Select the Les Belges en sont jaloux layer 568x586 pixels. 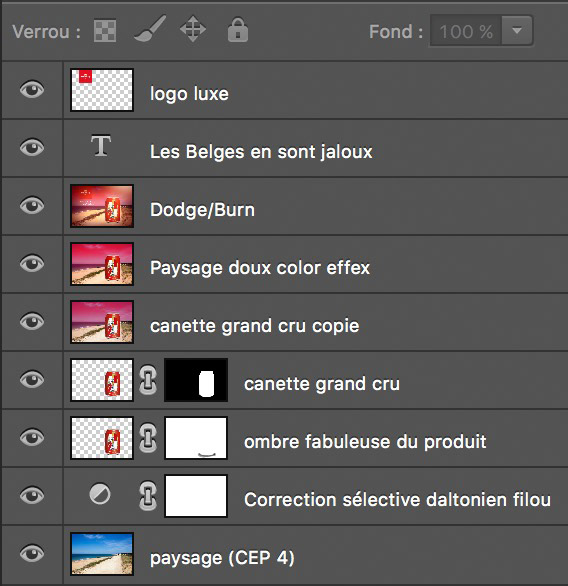click(x=315, y=148)
